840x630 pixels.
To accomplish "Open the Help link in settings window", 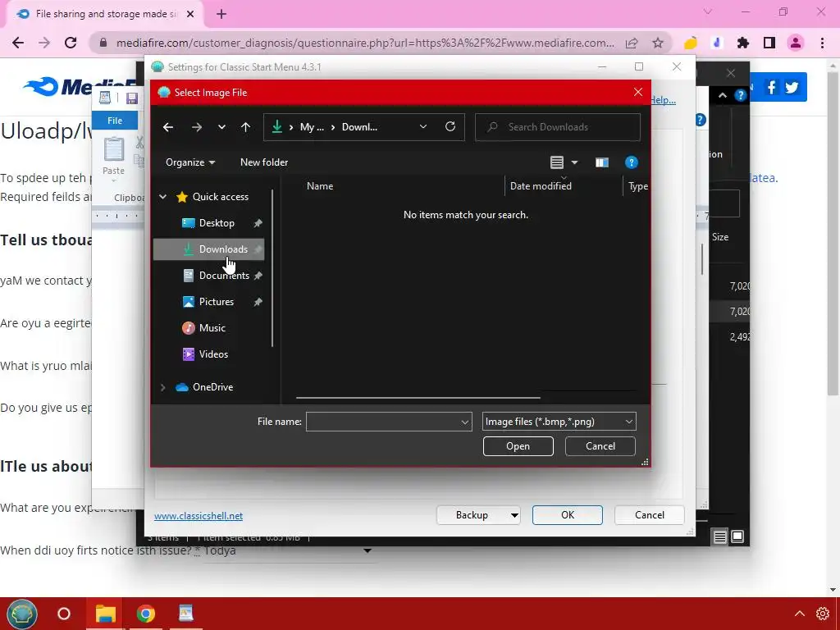I will (x=663, y=100).
